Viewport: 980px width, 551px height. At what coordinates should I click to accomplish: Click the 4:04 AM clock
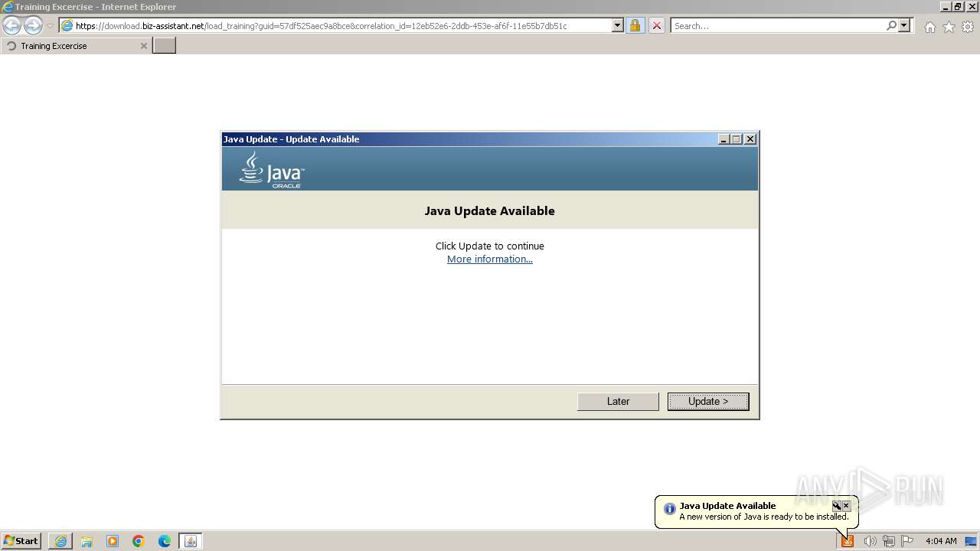pyautogui.click(x=941, y=541)
